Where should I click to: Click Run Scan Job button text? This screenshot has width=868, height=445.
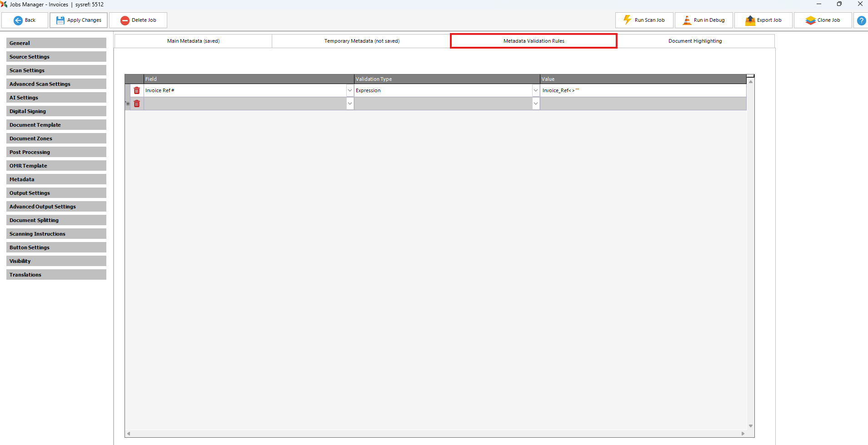click(x=649, y=20)
